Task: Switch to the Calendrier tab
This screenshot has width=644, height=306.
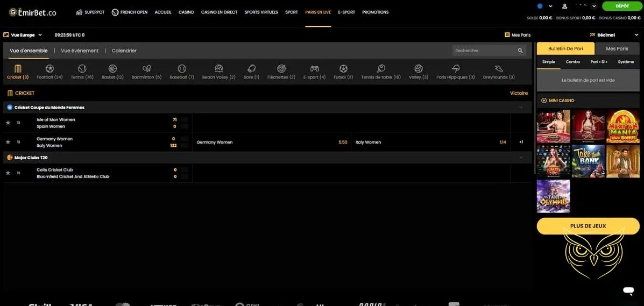Action: tap(124, 51)
